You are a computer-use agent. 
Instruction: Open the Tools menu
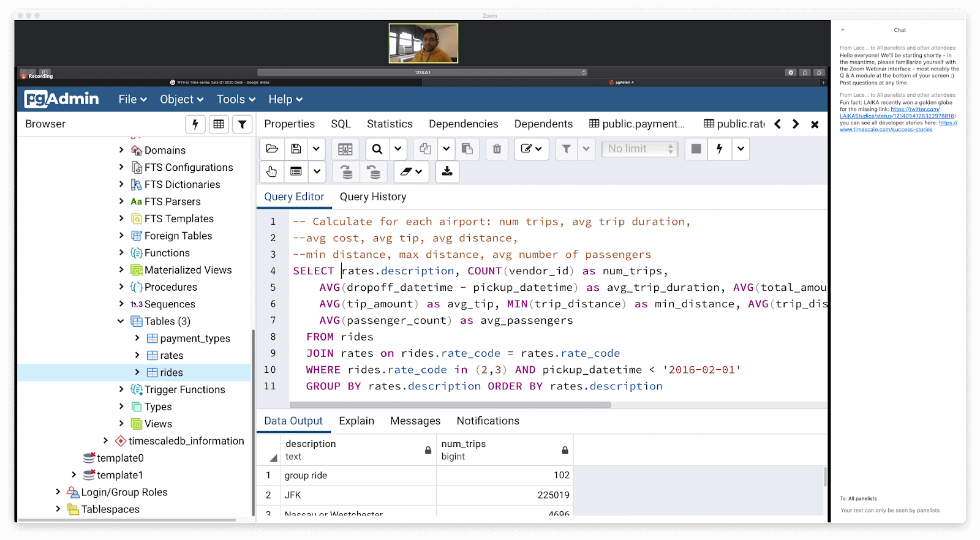(x=235, y=99)
